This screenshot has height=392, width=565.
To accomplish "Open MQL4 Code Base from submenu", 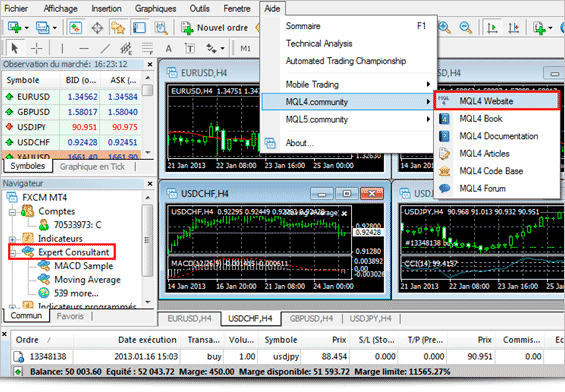I will tap(497, 171).
